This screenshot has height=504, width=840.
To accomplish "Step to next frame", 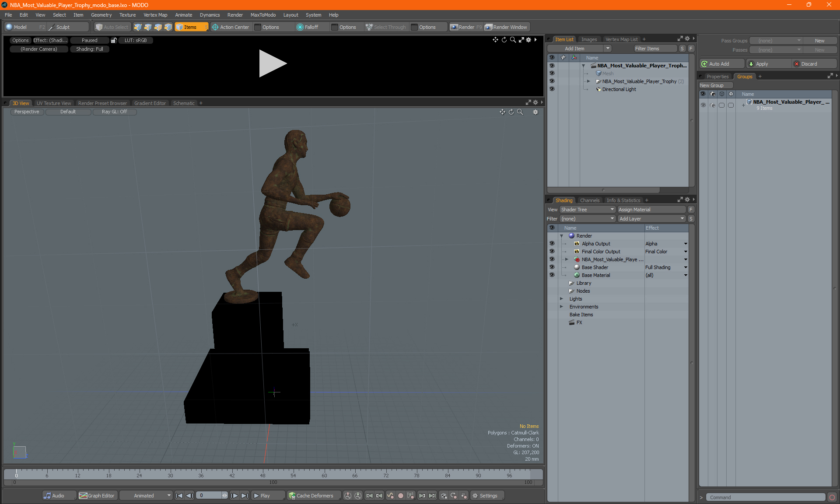I will 234,496.
